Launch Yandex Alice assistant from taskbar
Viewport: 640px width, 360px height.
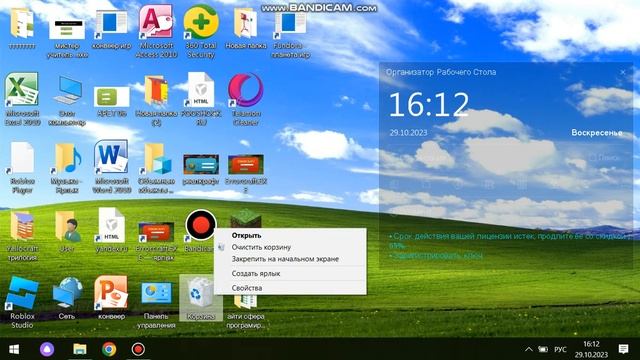pos(47,349)
